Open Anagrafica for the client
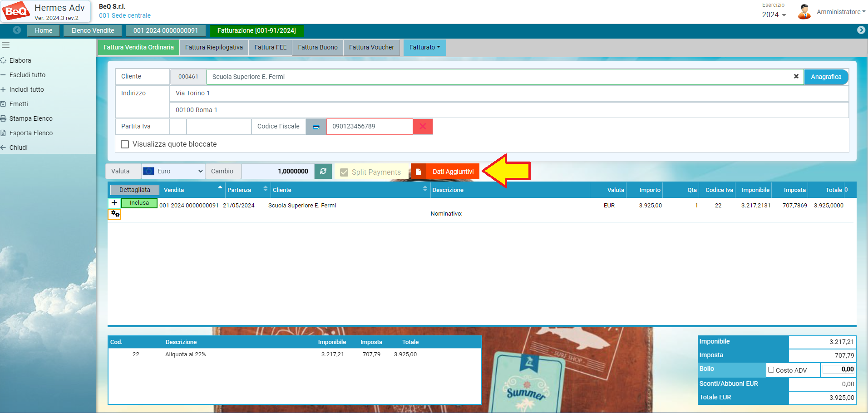This screenshot has height=413, width=868. pyautogui.click(x=826, y=77)
